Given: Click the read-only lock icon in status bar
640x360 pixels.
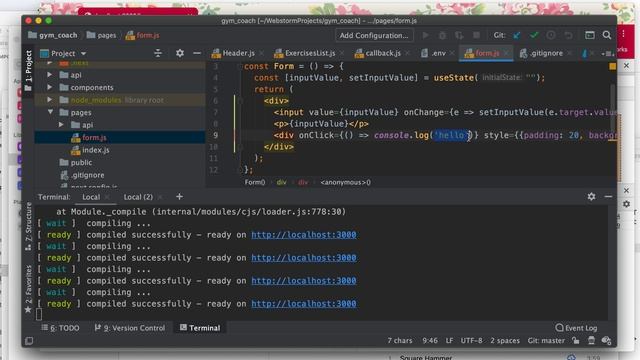Looking at the screenshot, I should pos(576,340).
